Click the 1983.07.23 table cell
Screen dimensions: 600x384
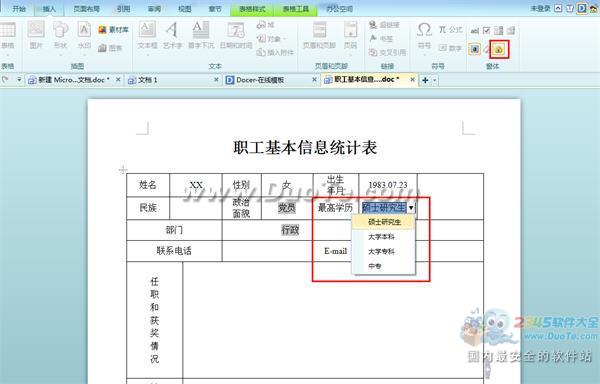(388, 185)
